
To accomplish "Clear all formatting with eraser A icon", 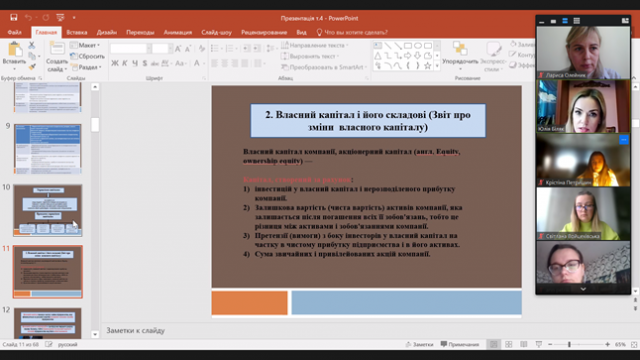I will [x=202, y=49].
